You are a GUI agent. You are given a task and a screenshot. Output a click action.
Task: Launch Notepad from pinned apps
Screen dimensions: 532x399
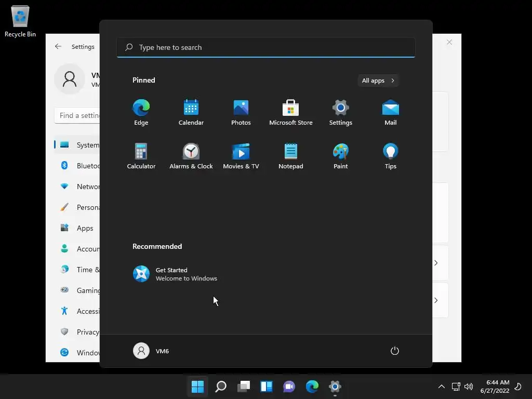pos(291,156)
